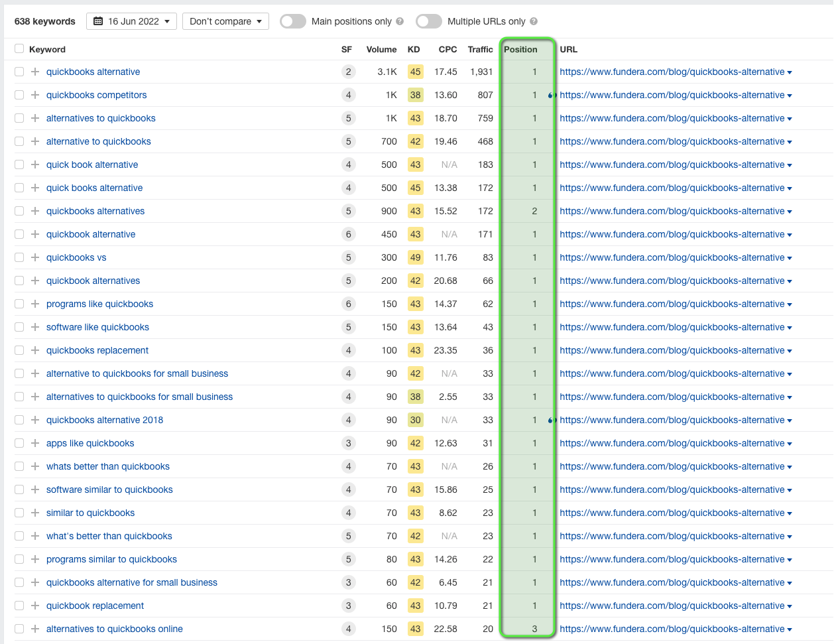Screen dimensions: 834x644
Task: Open the plus icon for 'software similar to quickbooks'
Action: [x=35, y=489]
